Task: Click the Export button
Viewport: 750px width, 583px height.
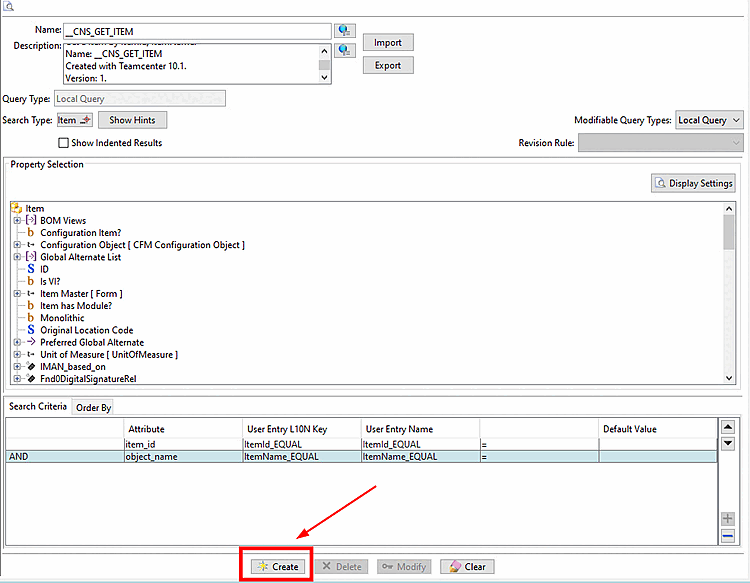Action: coord(388,66)
